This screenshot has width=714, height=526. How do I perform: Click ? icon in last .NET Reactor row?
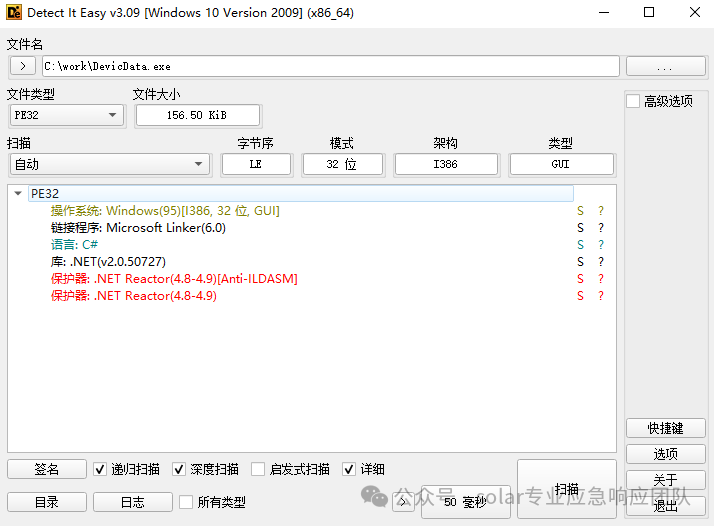pyautogui.click(x=601, y=296)
